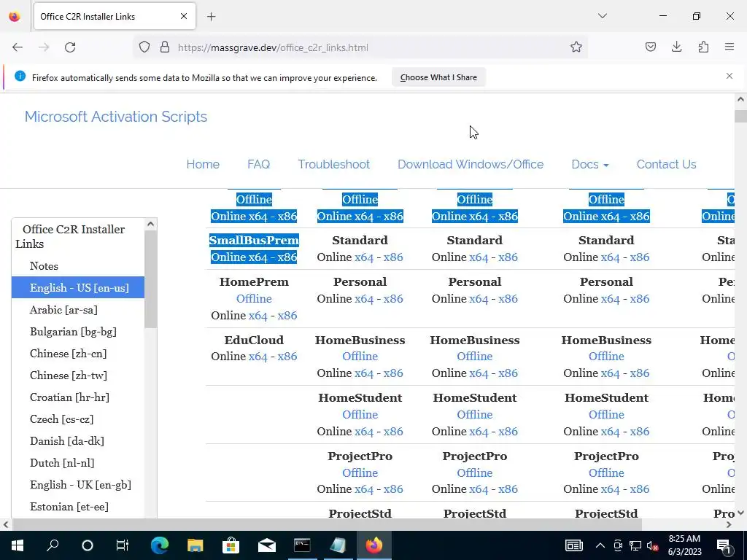This screenshot has width=747, height=560.
Task: Open the Windows Start menu
Action: tap(18, 545)
